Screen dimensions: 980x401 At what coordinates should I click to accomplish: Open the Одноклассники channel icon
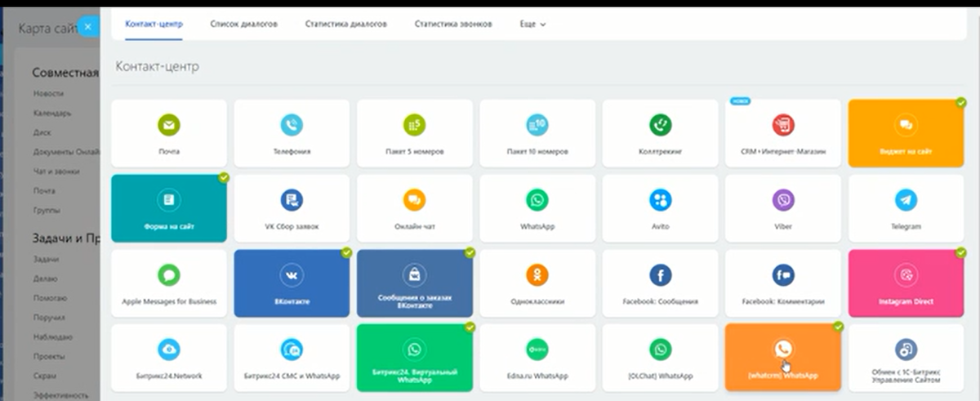[537, 275]
